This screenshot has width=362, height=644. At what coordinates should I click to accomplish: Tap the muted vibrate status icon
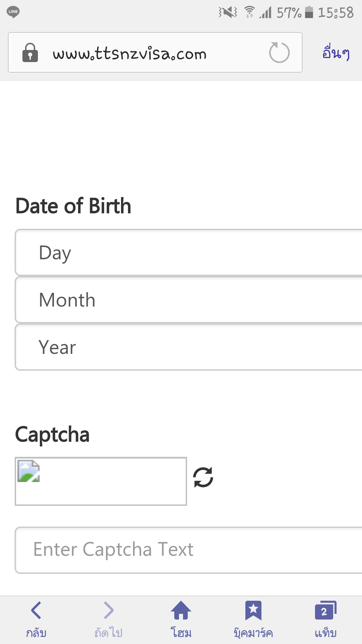coord(228,12)
